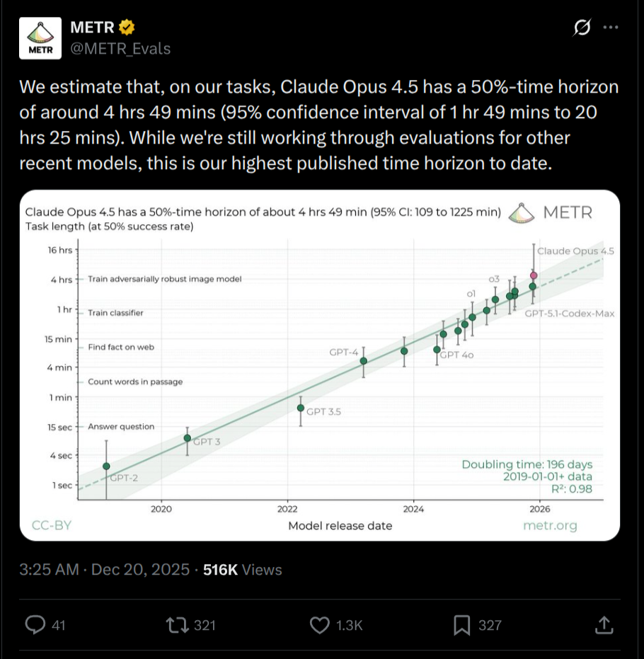Click the 516K Views count
The height and width of the screenshot is (659, 644).
coord(242,570)
